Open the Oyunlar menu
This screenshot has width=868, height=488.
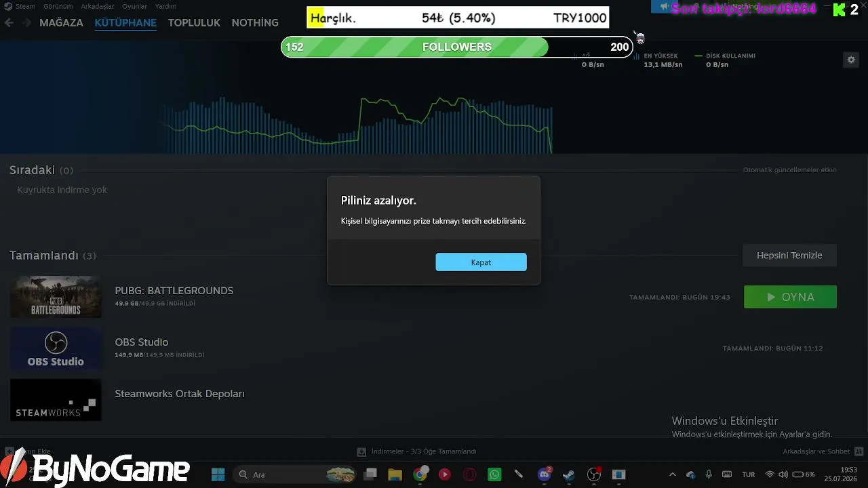click(x=134, y=6)
